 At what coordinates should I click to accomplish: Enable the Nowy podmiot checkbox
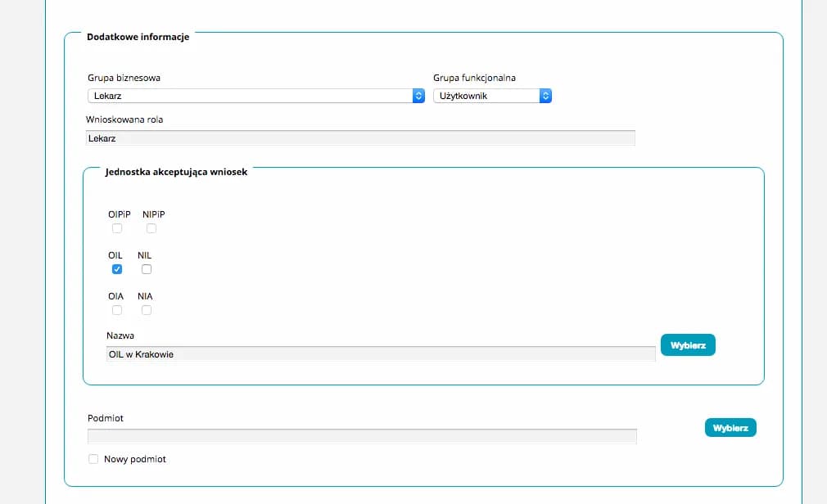pyautogui.click(x=93, y=459)
